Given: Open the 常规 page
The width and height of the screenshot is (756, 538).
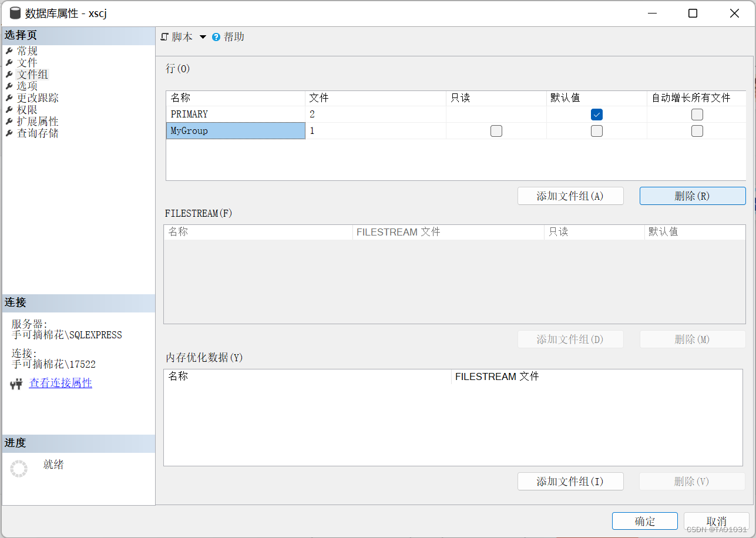Looking at the screenshot, I should coord(27,51).
